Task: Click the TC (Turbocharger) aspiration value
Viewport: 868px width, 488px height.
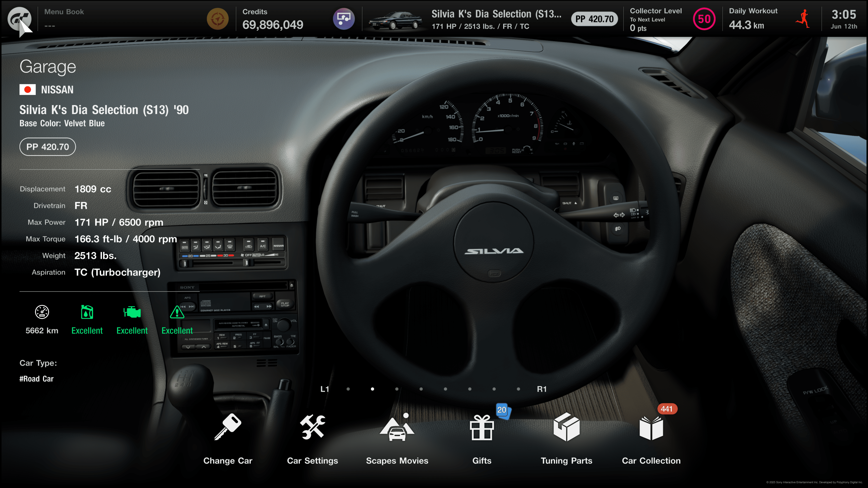Action: (117, 272)
